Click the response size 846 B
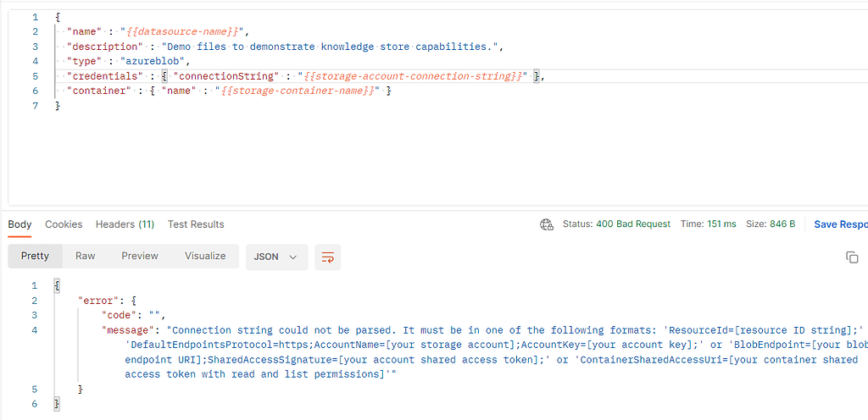 [782, 224]
